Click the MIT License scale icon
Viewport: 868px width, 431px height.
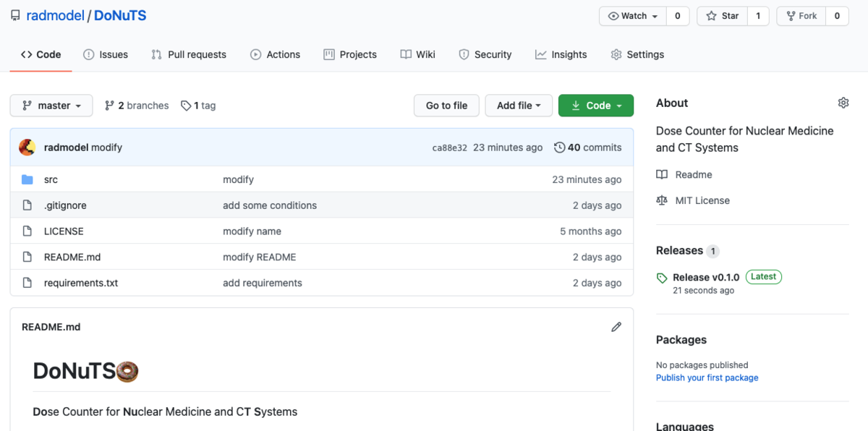pos(662,200)
